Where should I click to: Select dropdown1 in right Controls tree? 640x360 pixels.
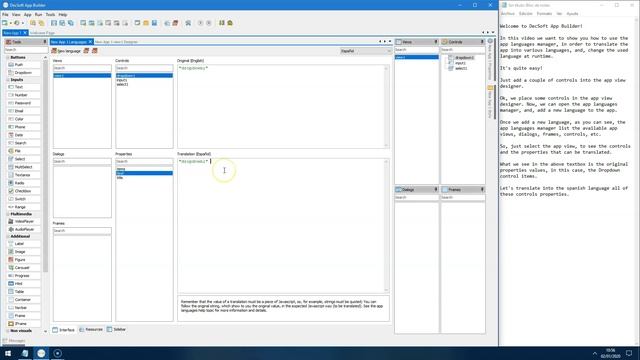coord(464,58)
